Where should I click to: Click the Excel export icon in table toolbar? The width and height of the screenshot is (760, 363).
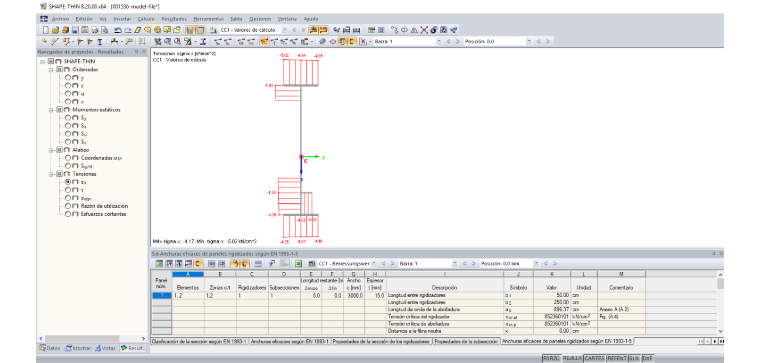tap(299, 264)
